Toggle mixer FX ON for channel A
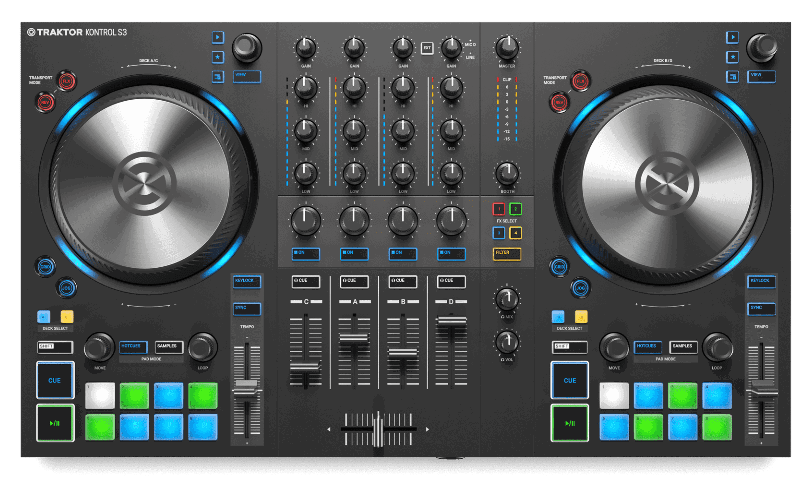Viewport: 810px width, 477px height. [x=354, y=254]
